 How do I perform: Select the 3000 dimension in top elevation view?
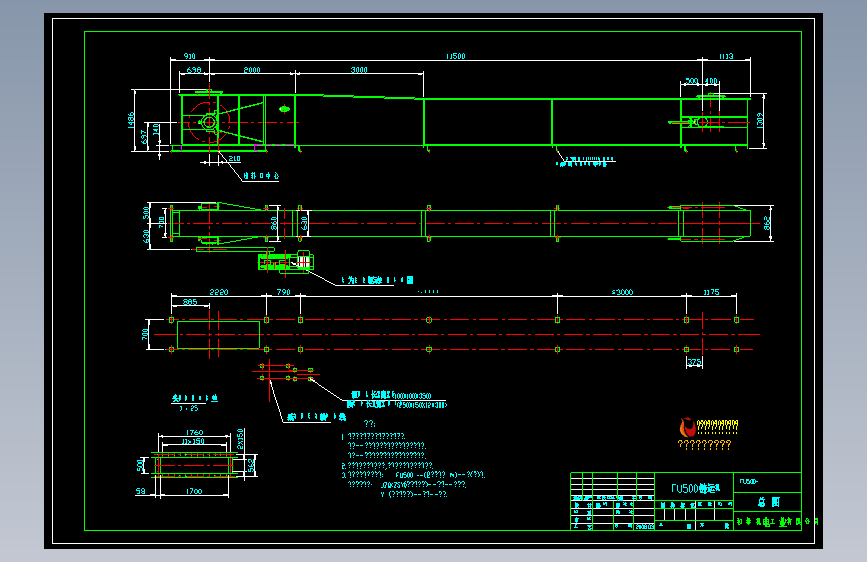pyautogui.click(x=359, y=70)
